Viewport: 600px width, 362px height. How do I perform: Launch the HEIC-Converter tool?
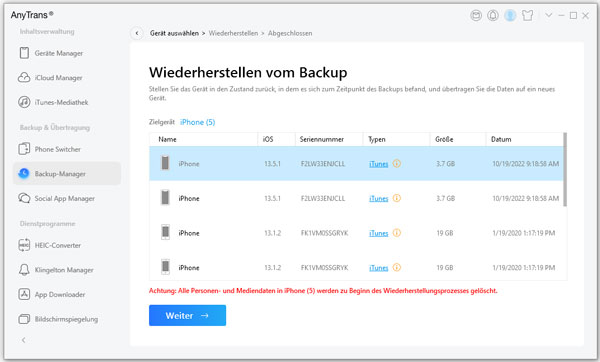tap(50, 245)
